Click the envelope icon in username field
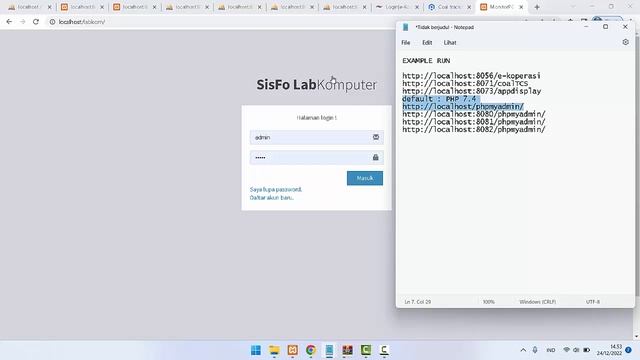Screen dimensions: 640x360 (376, 137)
